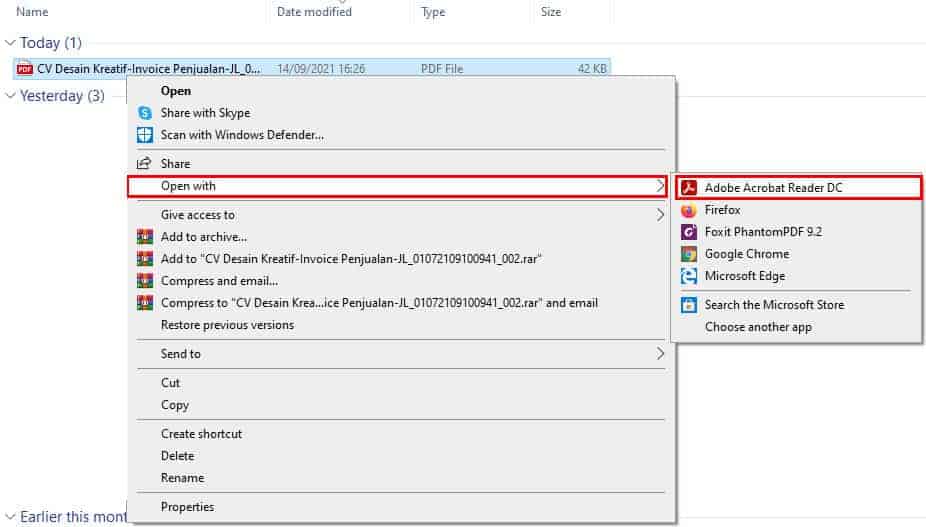Click the Microsoft Edge icon in the submenu
Viewport: 926px width, 527px height.
pos(689,276)
